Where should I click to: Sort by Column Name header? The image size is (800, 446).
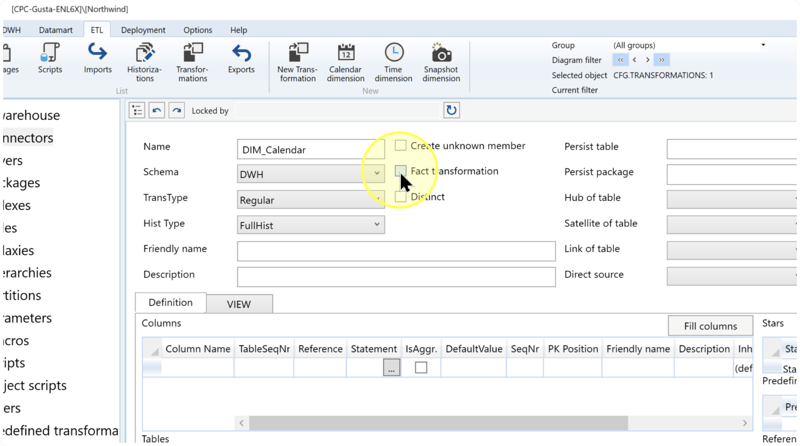198,349
